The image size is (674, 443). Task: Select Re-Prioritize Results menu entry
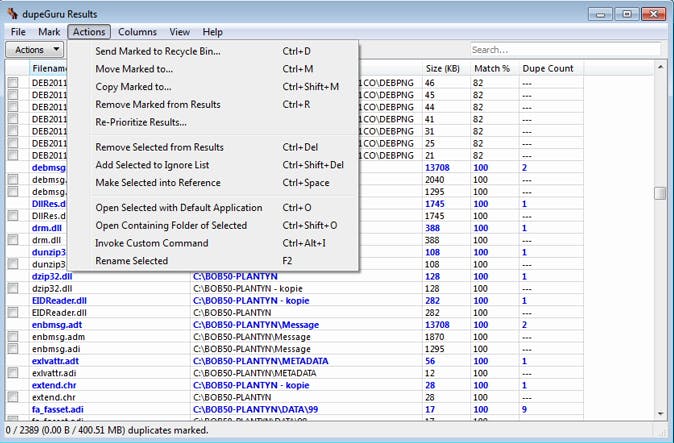tap(141, 122)
